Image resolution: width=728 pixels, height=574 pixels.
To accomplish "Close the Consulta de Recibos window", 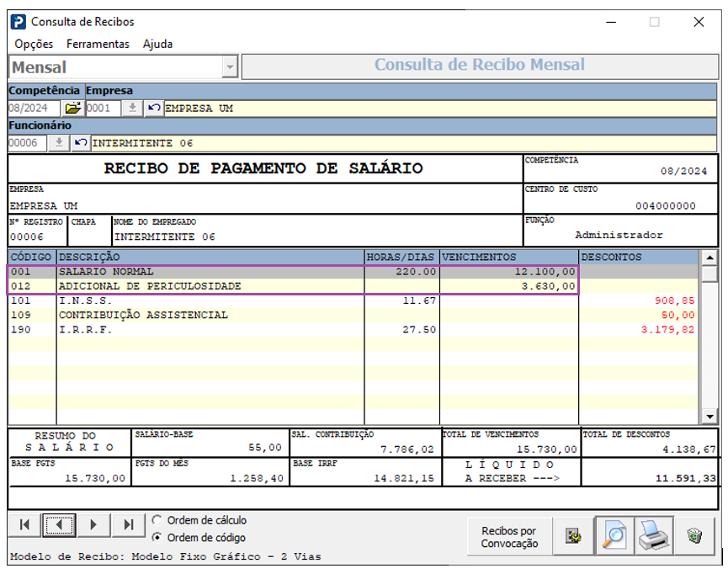I will 699,22.
